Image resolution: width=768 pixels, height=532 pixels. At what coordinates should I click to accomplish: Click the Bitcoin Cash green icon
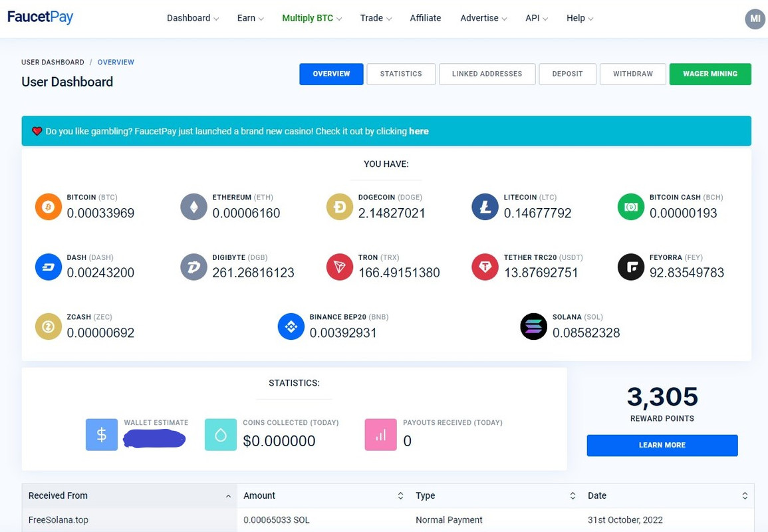point(631,207)
